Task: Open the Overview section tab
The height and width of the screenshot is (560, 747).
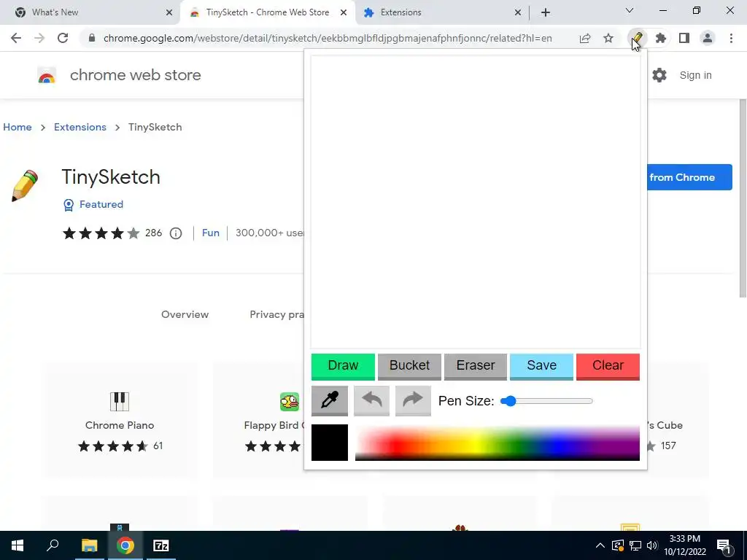Action: click(185, 314)
